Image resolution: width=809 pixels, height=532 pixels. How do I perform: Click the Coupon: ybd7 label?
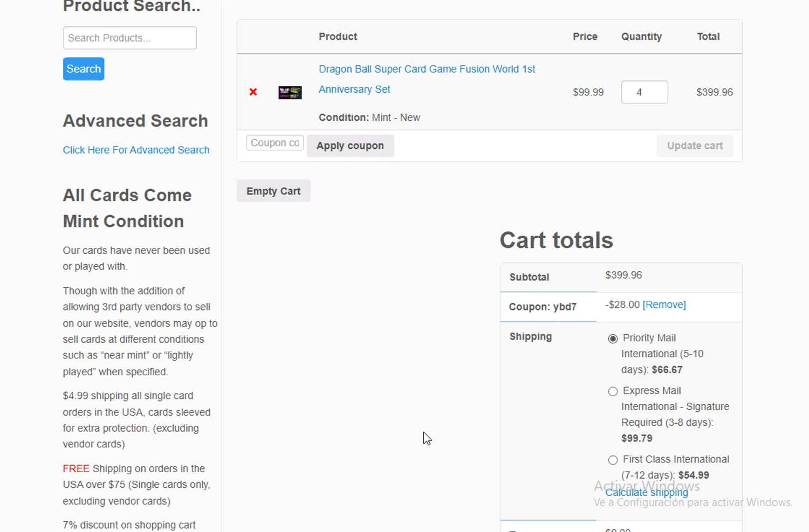tap(543, 307)
